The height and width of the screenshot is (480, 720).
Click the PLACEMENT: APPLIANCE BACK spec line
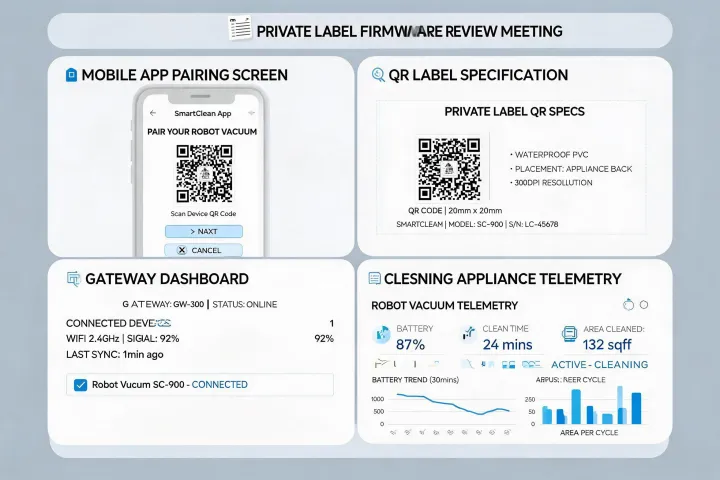coord(571,169)
